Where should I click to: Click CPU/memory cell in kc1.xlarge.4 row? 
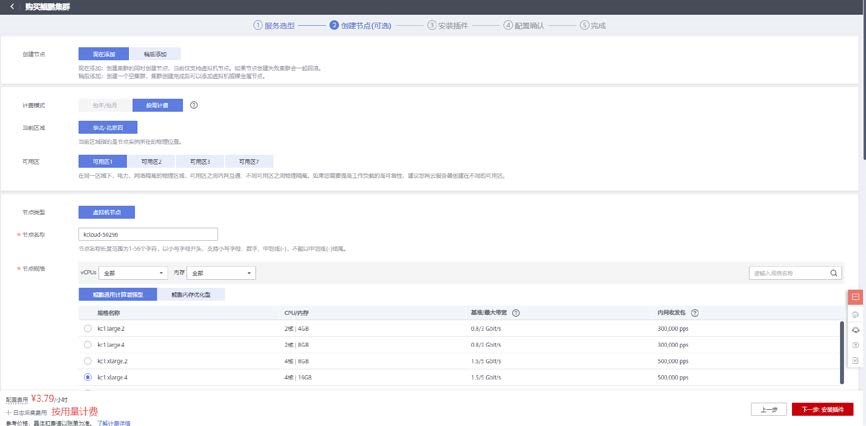click(x=296, y=377)
